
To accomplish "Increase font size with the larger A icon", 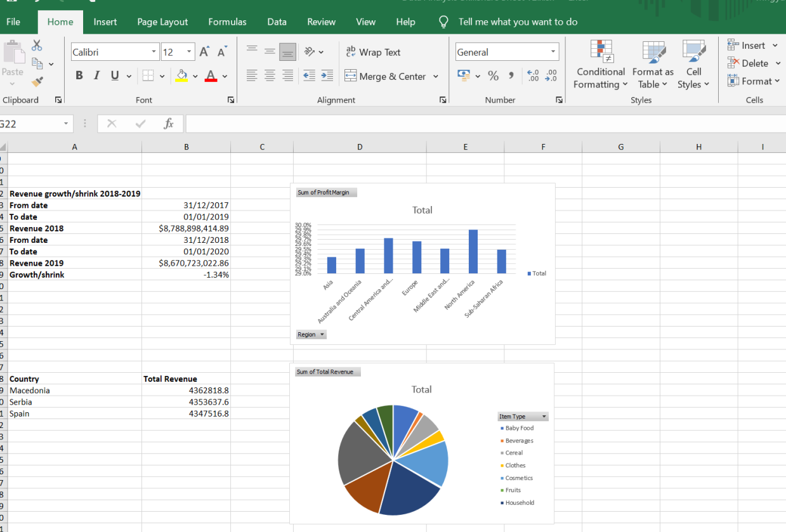I will tap(204, 52).
